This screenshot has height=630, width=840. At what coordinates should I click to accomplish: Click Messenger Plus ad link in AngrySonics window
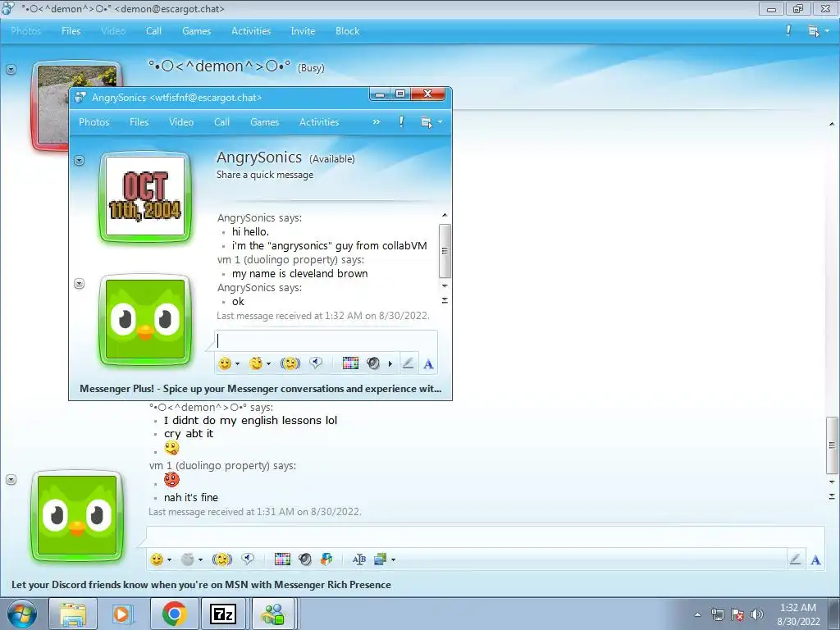click(x=260, y=388)
